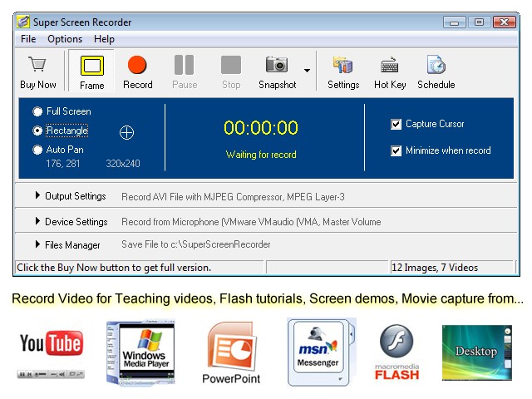This screenshot has width=532, height=399.
Task: Click the Buy Now shopping cart icon
Action: pos(37,64)
